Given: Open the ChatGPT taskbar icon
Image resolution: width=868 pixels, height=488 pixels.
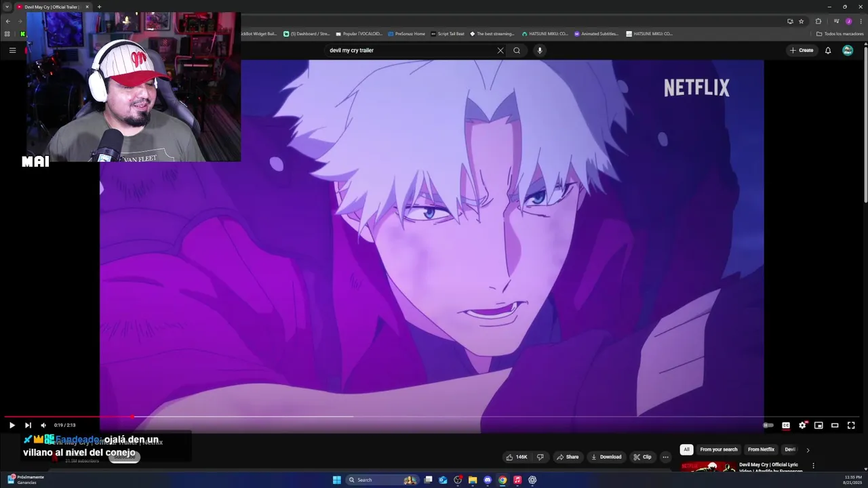Looking at the screenshot, I should 532,480.
